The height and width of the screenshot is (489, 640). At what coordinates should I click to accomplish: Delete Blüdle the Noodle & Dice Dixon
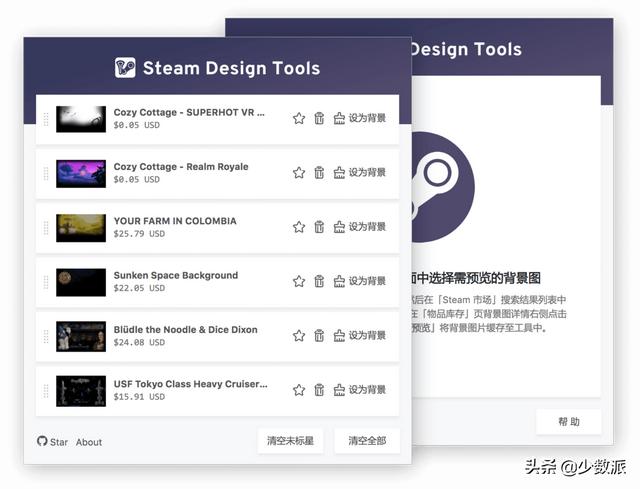319,335
